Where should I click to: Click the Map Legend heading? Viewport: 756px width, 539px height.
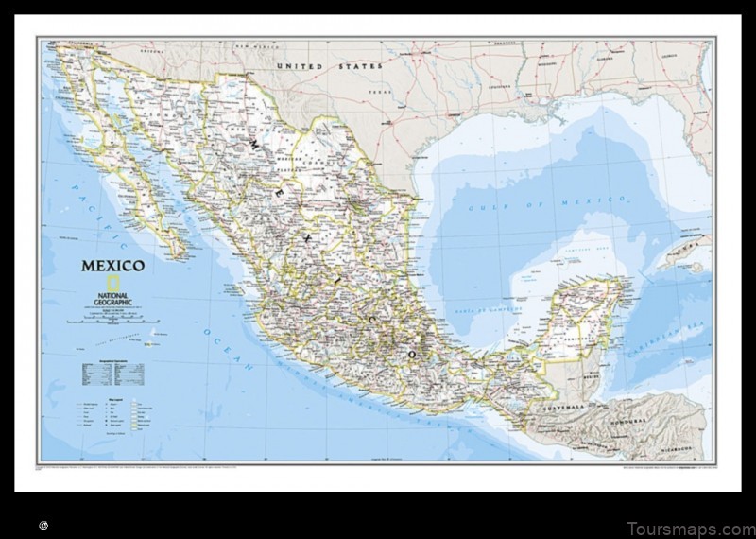click(x=114, y=398)
